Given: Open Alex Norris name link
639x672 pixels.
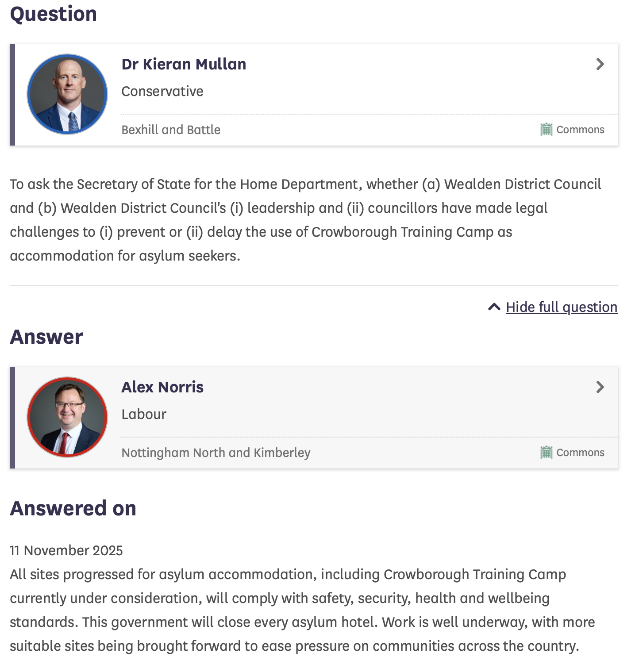Looking at the screenshot, I should 162,387.
